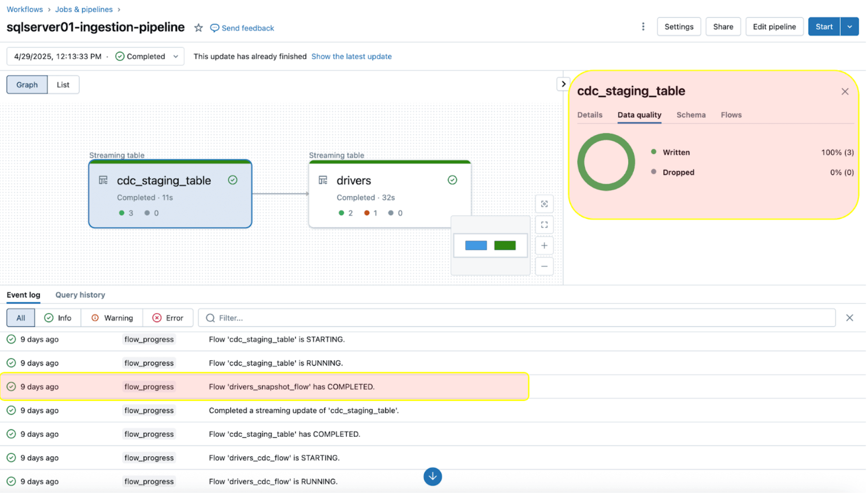Click the event log Filter input field
This screenshot has width=868, height=493.
[516, 318]
